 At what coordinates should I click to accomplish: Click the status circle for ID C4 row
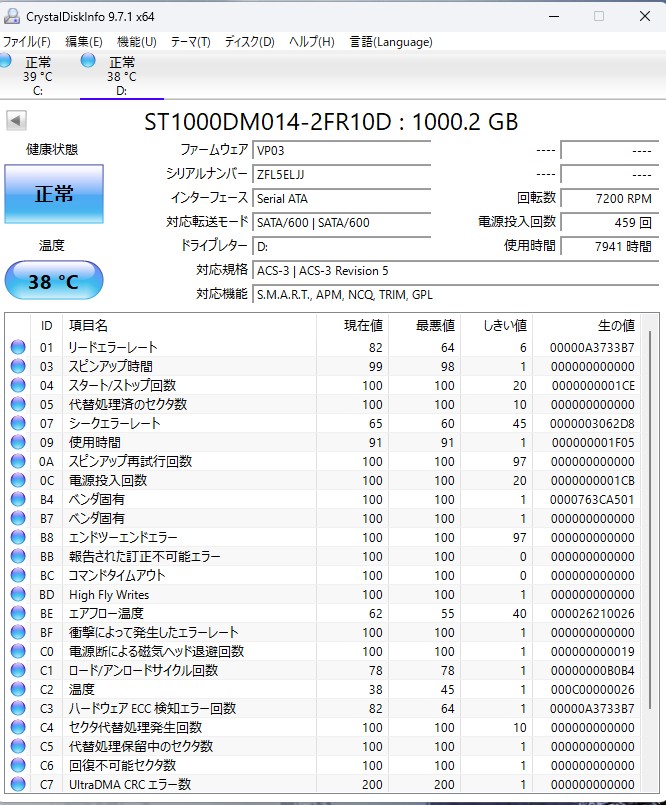(18, 727)
